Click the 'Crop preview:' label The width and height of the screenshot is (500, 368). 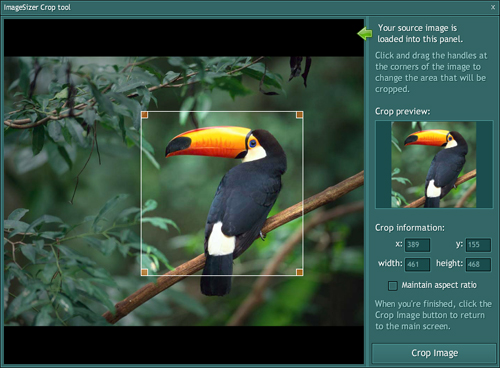pyautogui.click(x=402, y=111)
